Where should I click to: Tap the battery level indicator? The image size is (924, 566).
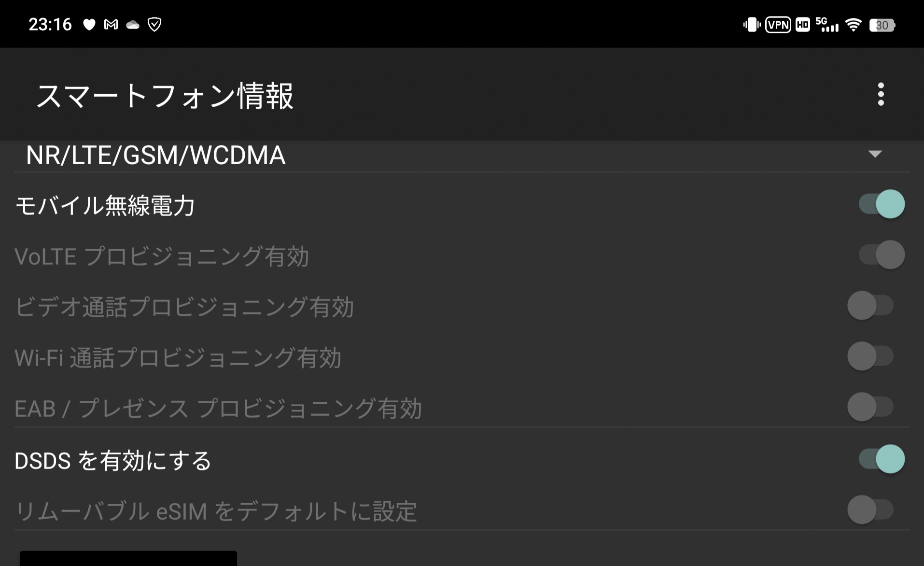882,25
